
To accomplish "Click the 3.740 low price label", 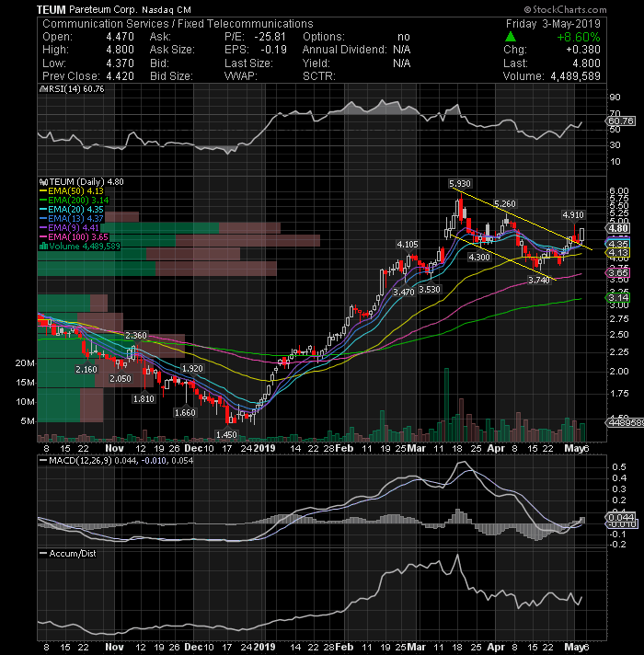I will click(x=539, y=280).
